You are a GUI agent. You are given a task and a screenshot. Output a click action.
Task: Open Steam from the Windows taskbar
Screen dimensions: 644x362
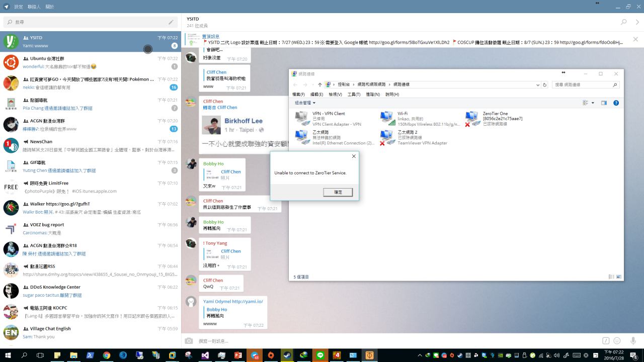tap(287, 355)
